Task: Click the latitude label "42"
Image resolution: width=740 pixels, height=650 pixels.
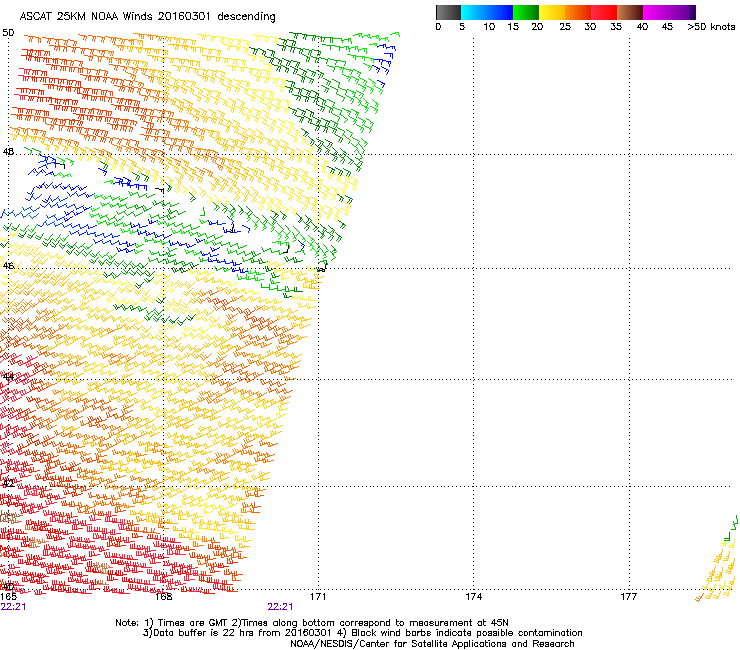Action: point(8,483)
